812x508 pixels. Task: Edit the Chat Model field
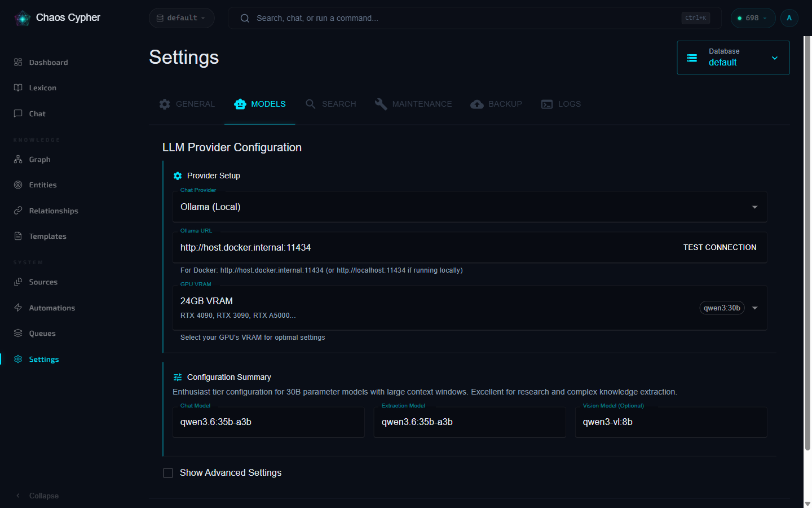click(268, 422)
